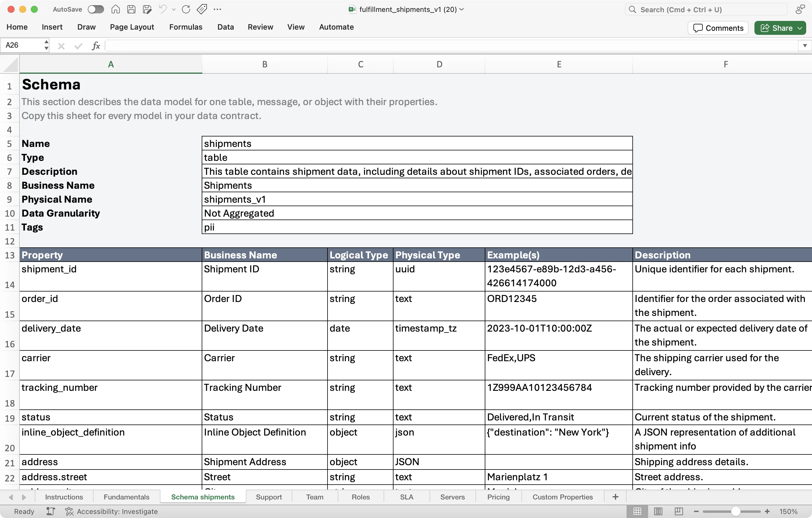The width and height of the screenshot is (812, 518).
Task: Click Accessibility: Investigate in status bar
Action: (x=111, y=511)
